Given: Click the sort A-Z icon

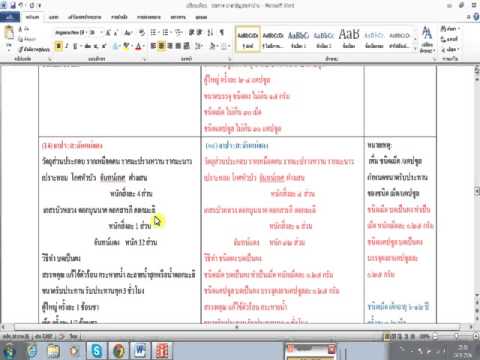Looking at the screenshot, I should [210, 32].
